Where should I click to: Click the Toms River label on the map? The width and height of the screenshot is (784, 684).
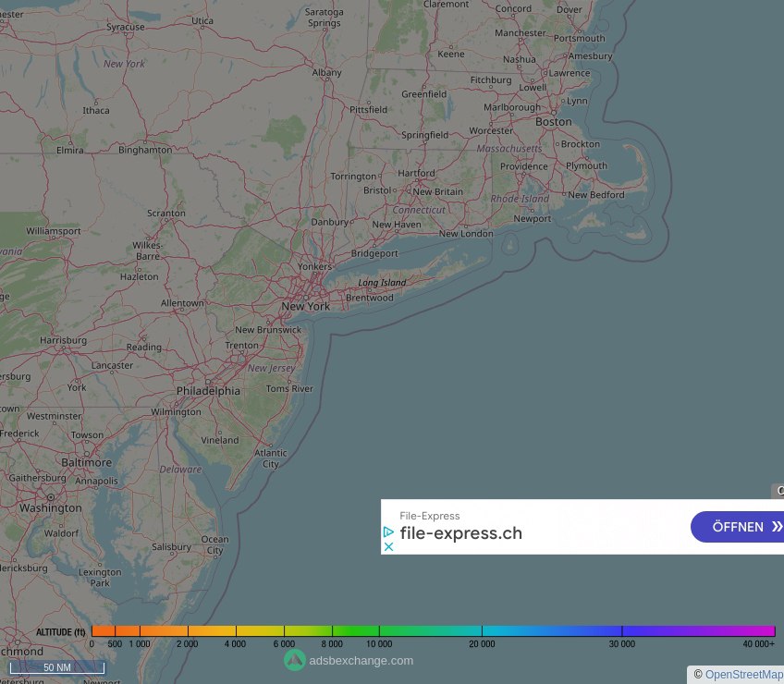289,388
